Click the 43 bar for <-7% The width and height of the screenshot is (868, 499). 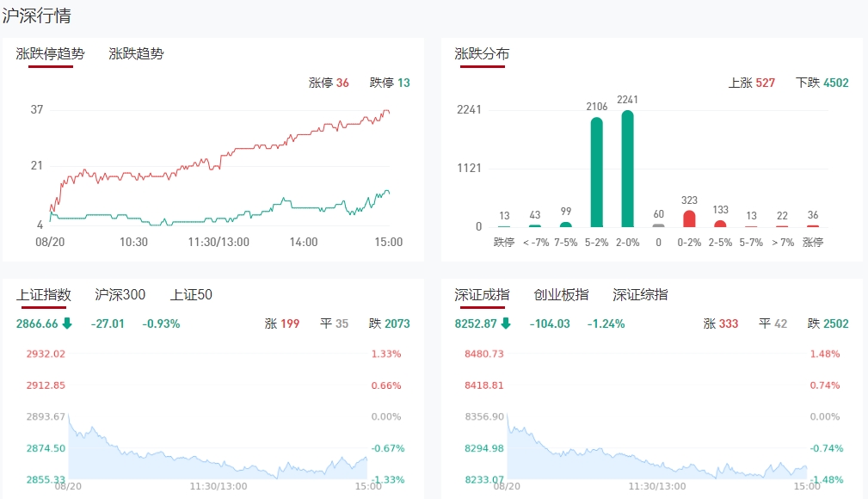point(535,226)
